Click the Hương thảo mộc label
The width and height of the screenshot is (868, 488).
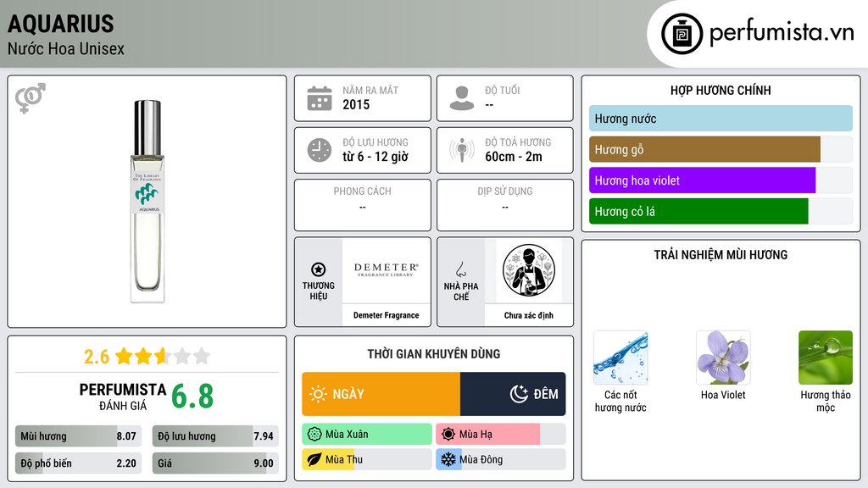pos(826,401)
